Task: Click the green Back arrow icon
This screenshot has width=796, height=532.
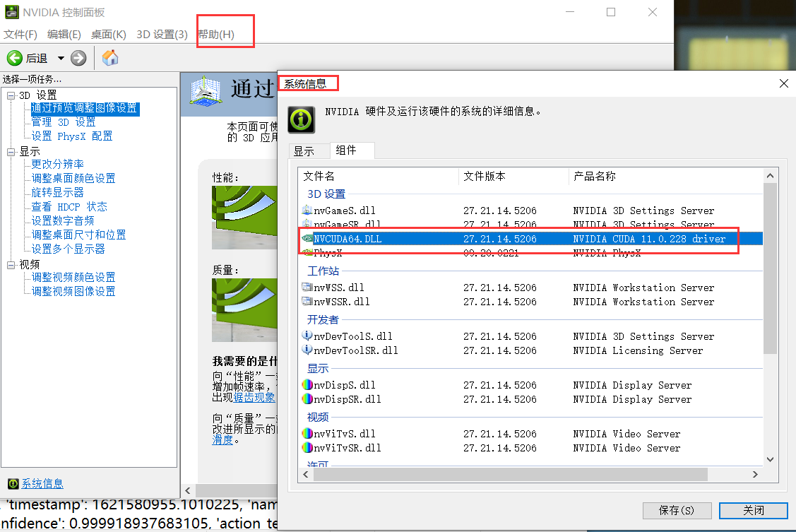Action: coord(15,58)
